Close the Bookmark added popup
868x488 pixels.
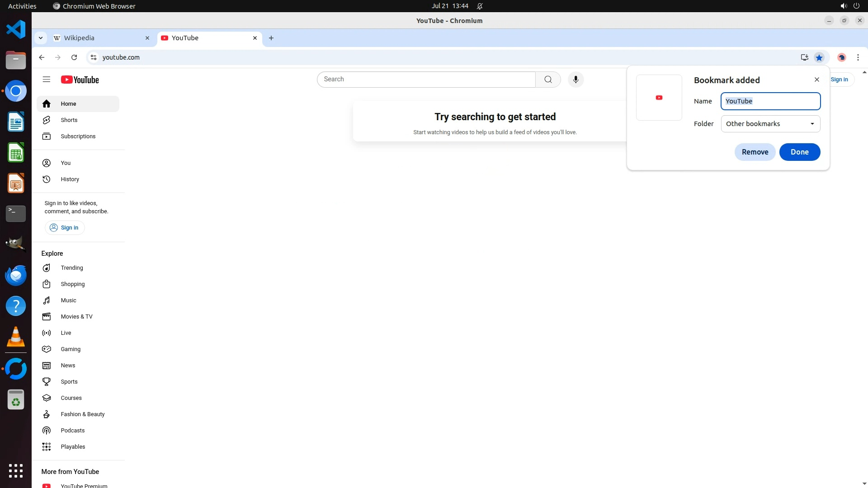click(816, 80)
